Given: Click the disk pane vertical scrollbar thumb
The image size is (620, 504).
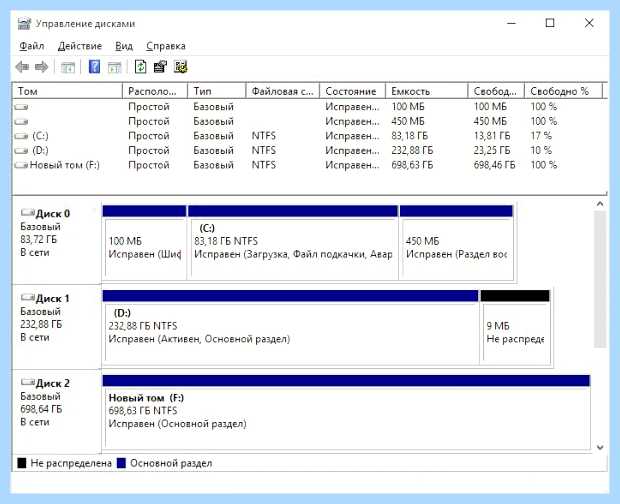Looking at the screenshot, I should pos(600,279).
